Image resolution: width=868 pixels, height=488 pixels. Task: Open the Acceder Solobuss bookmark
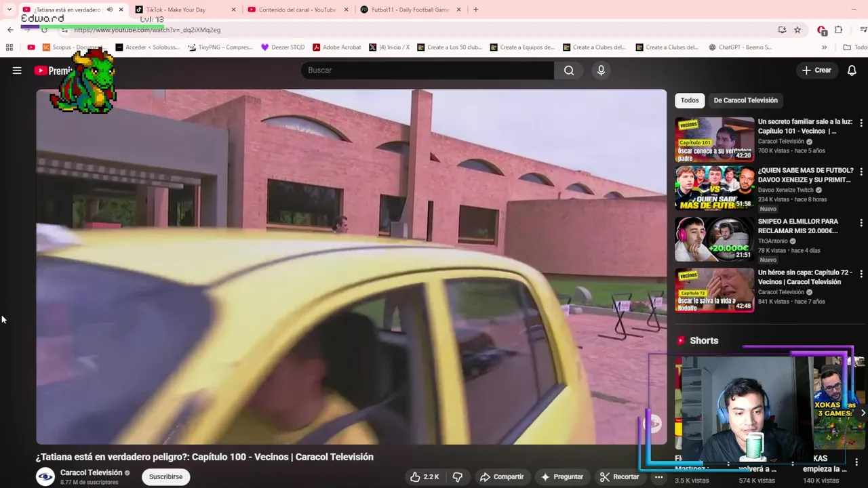[147, 47]
